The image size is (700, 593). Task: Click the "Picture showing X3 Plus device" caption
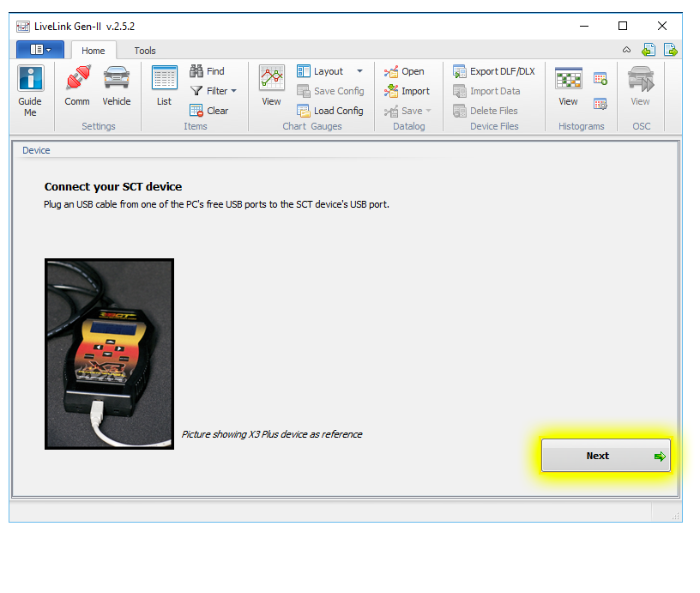click(x=272, y=434)
